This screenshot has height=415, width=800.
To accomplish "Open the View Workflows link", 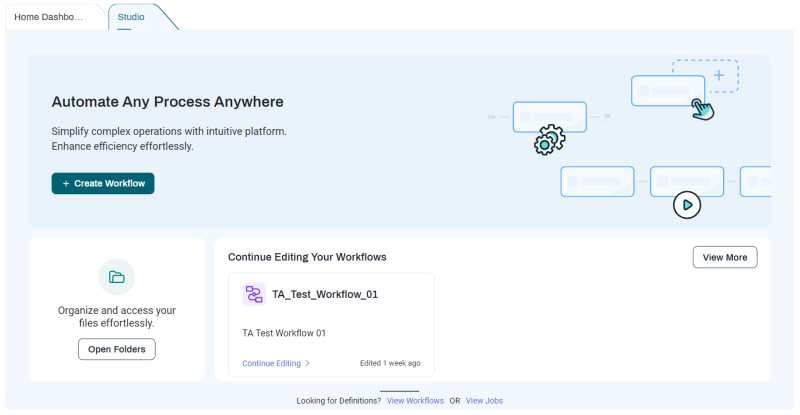I will point(415,400).
